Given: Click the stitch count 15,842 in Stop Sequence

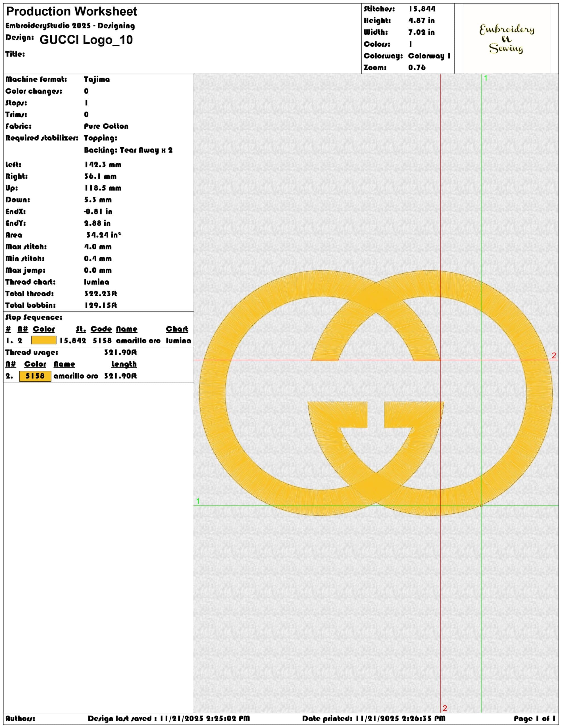Looking at the screenshot, I should 73,341.
